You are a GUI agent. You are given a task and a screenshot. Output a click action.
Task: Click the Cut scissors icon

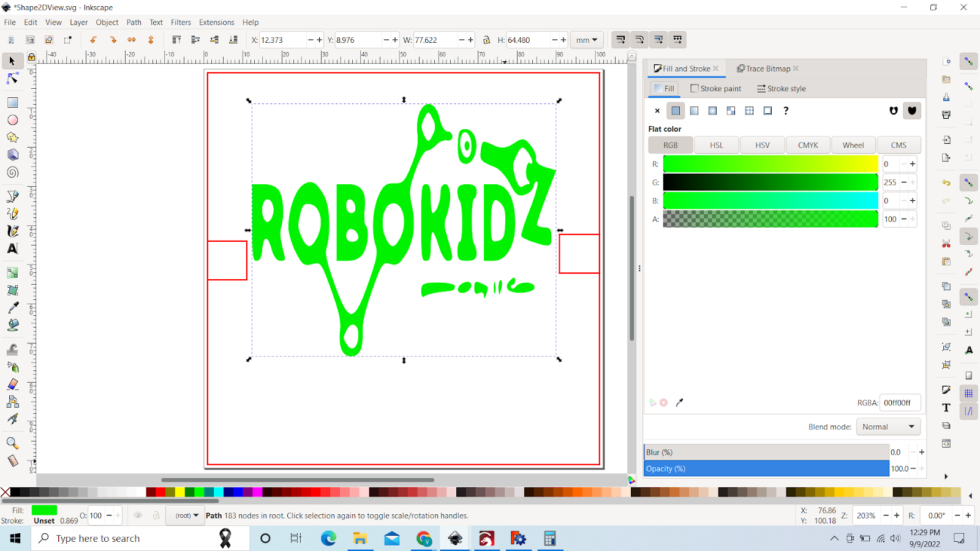tap(946, 244)
